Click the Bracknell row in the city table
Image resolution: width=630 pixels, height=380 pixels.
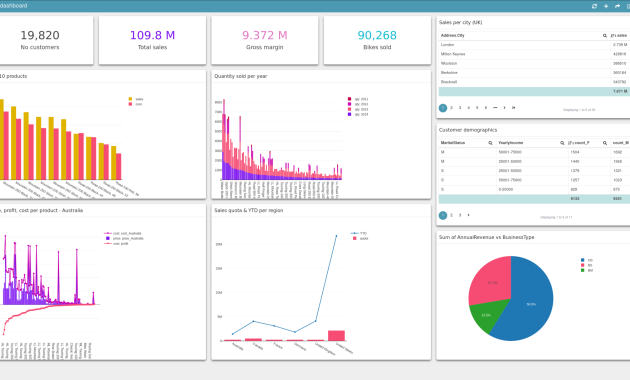pyautogui.click(x=534, y=82)
